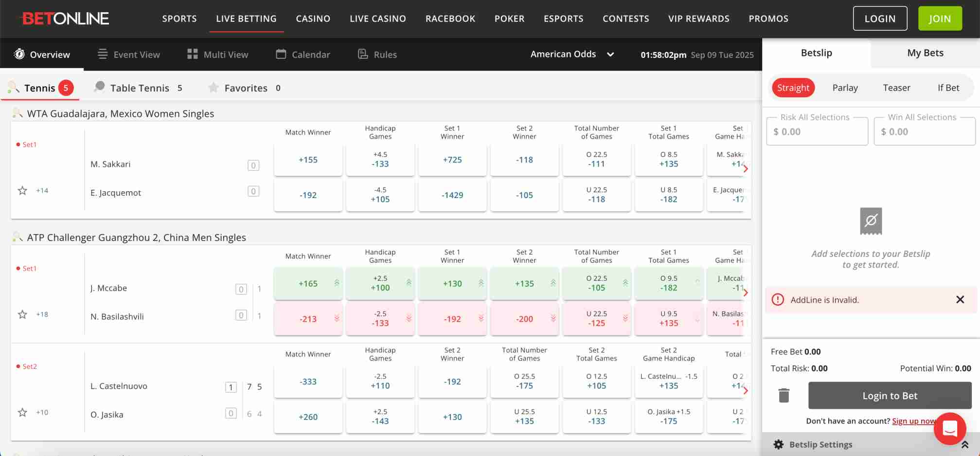The height and width of the screenshot is (456, 980).
Task: Star the Mccabe vs Basilashvili match
Action: [x=22, y=314]
